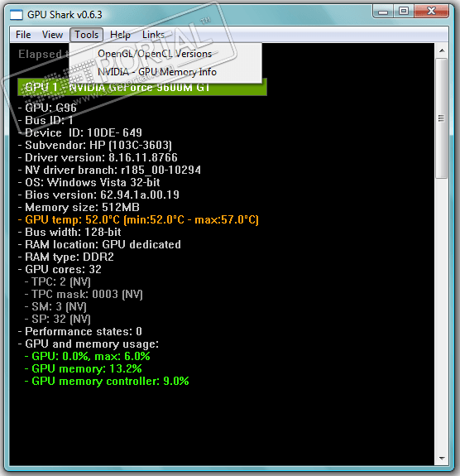
Task: Click the 'Bus ID: 1' line
Action: 46,120
